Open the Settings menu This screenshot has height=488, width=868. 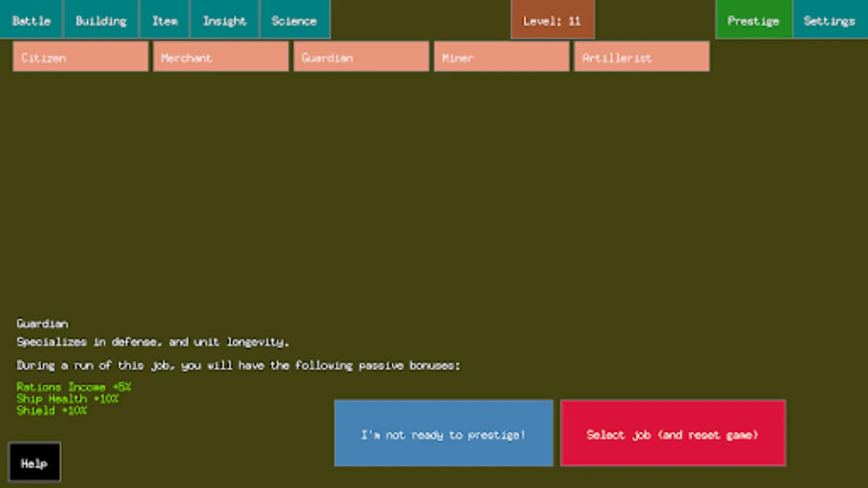830,20
